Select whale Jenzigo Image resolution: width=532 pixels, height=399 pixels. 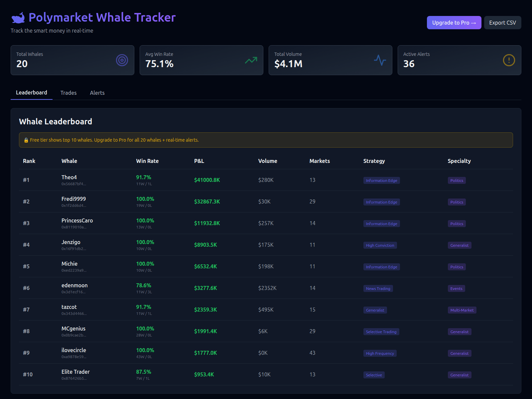click(71, 242)
